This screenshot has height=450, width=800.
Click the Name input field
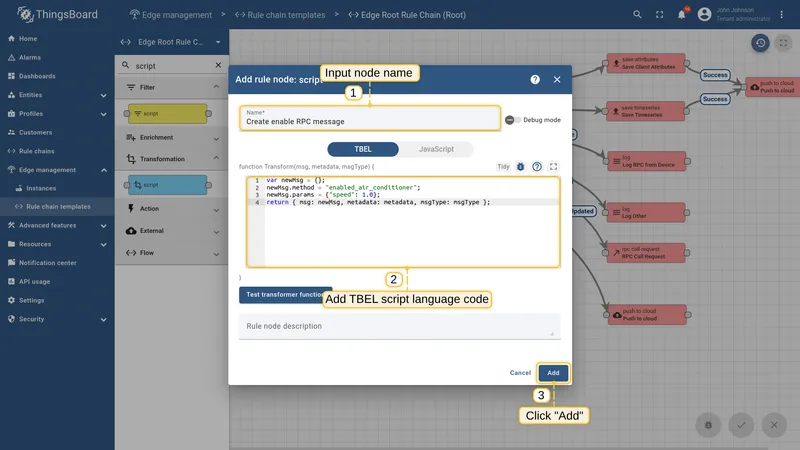[370, 118]
